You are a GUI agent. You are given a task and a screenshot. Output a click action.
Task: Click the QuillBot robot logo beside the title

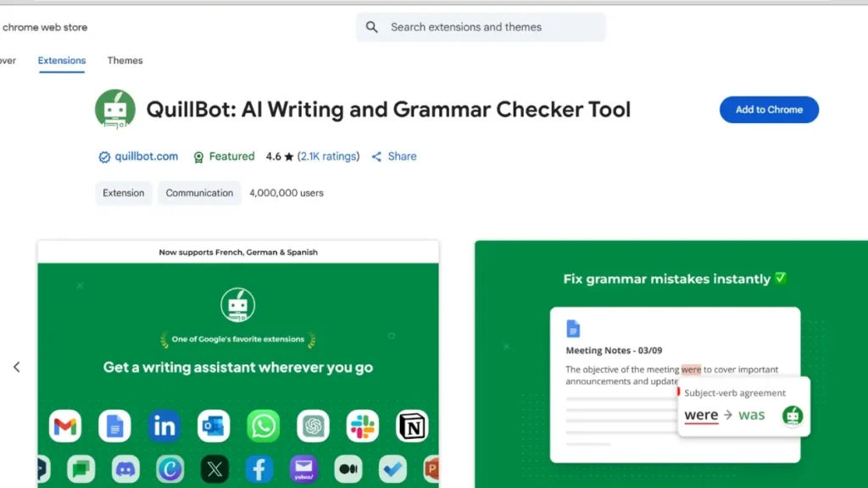(x=115, y=109)
